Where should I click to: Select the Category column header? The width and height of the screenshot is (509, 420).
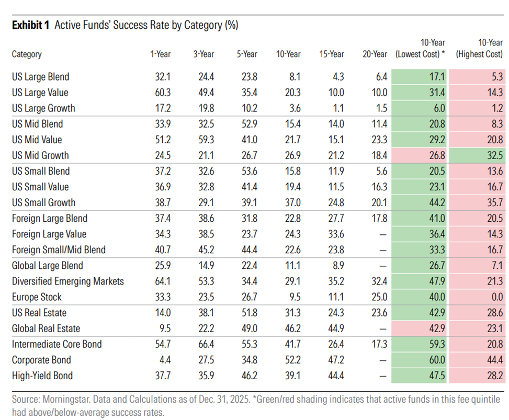[x=27, y=54]
